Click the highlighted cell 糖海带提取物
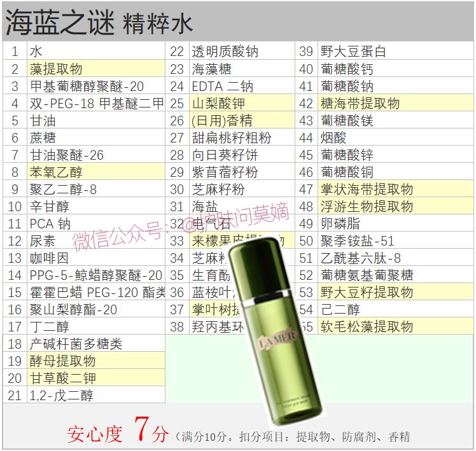476x451 pixels. pos(396,103)
